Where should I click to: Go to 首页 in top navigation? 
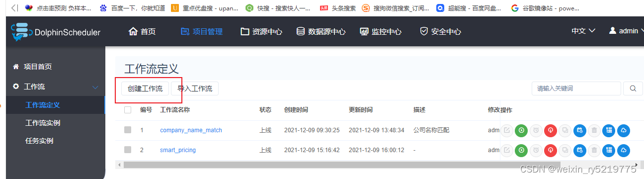pos(142,31)
